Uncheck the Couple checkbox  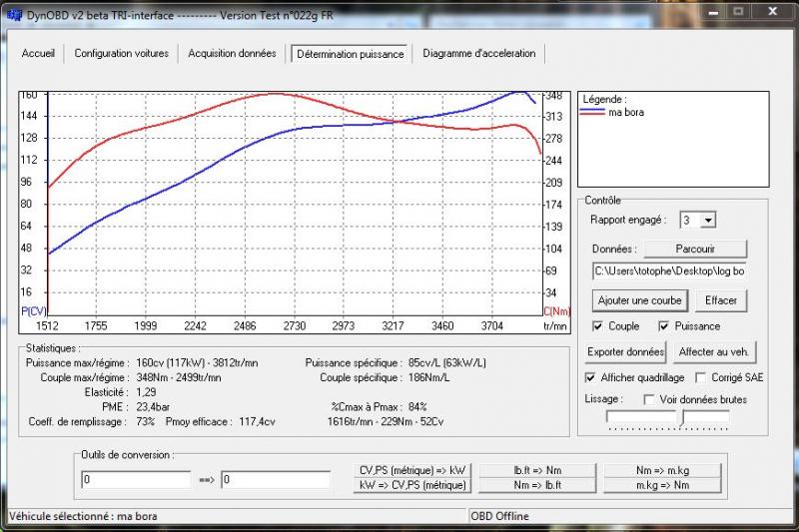tap(597, 326)
